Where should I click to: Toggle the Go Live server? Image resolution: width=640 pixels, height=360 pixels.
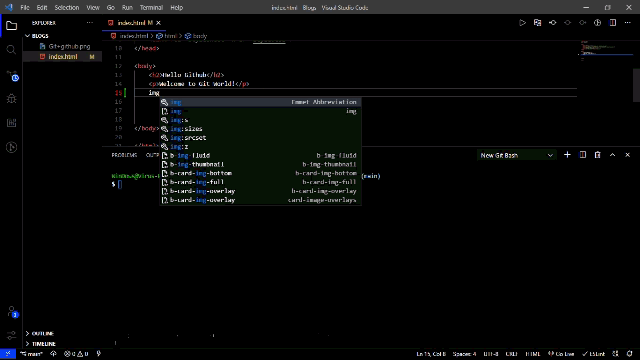tap(561, 354)
